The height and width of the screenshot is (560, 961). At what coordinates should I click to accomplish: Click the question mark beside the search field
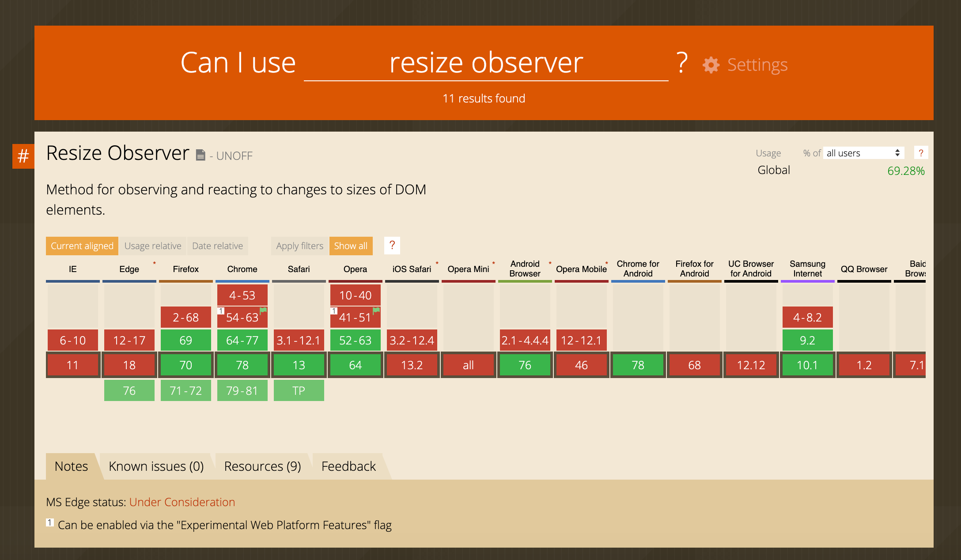pos(681,63)
